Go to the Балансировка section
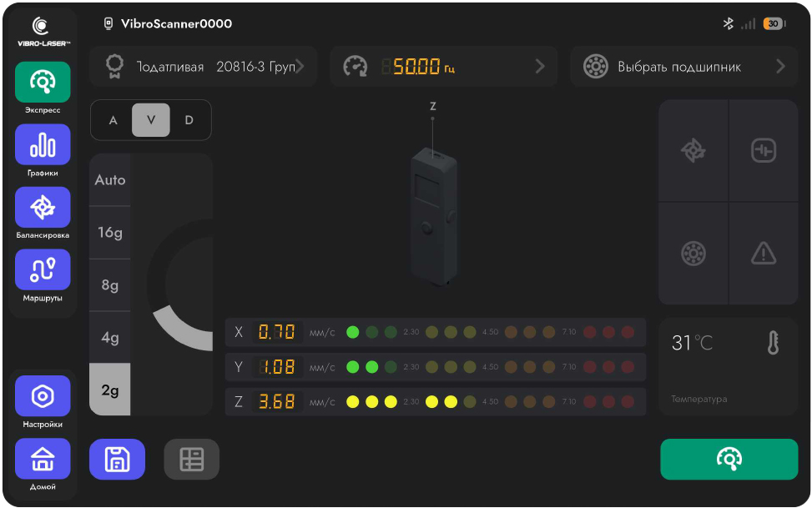This screenshot has height=508, width=812. point(43,207)
